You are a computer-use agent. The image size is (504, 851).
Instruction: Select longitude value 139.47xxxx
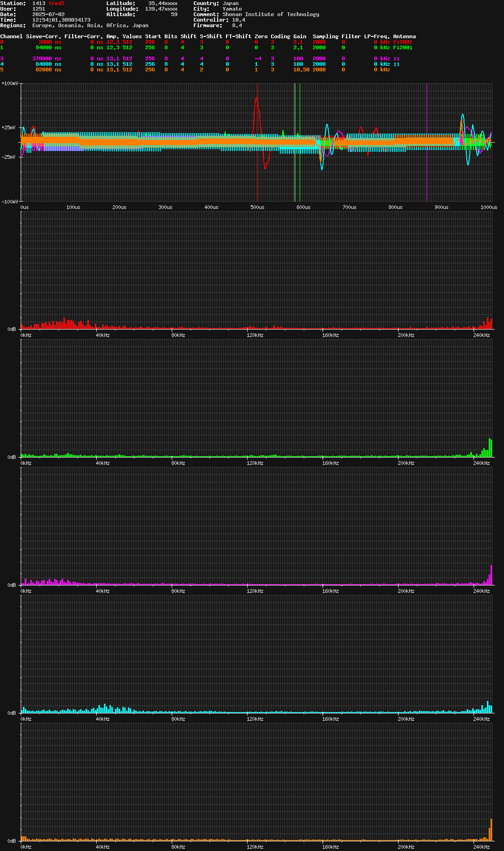click(x=161, y=9)
